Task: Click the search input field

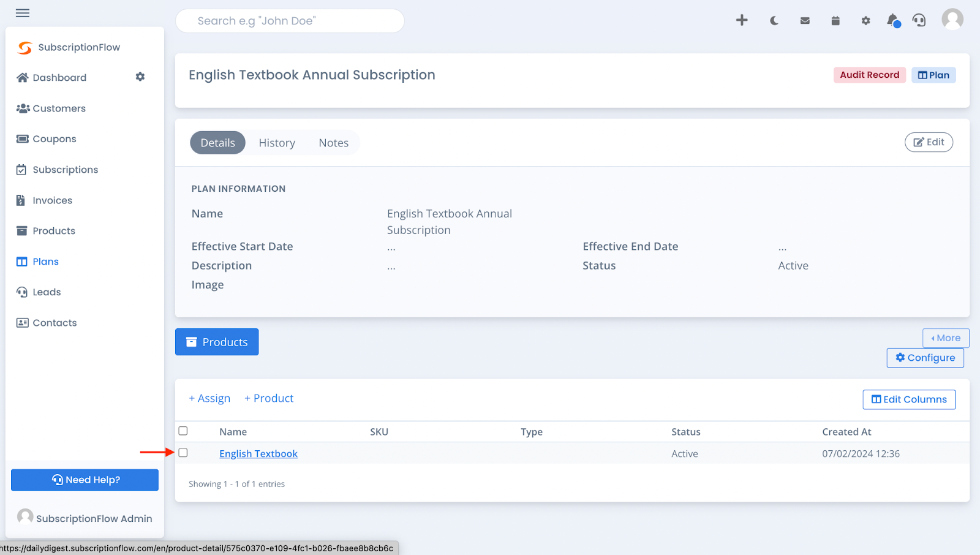Action: pyautogui.click(x=290, y=21)
